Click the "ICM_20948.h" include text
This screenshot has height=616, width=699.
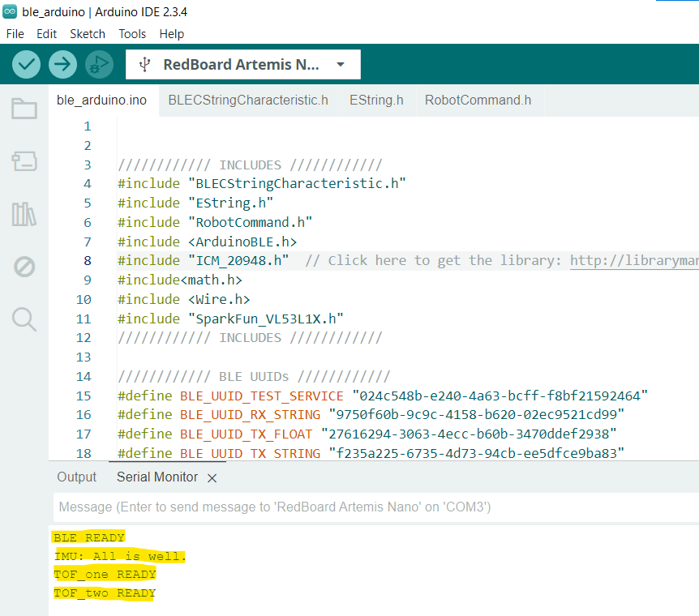[238, 260]
